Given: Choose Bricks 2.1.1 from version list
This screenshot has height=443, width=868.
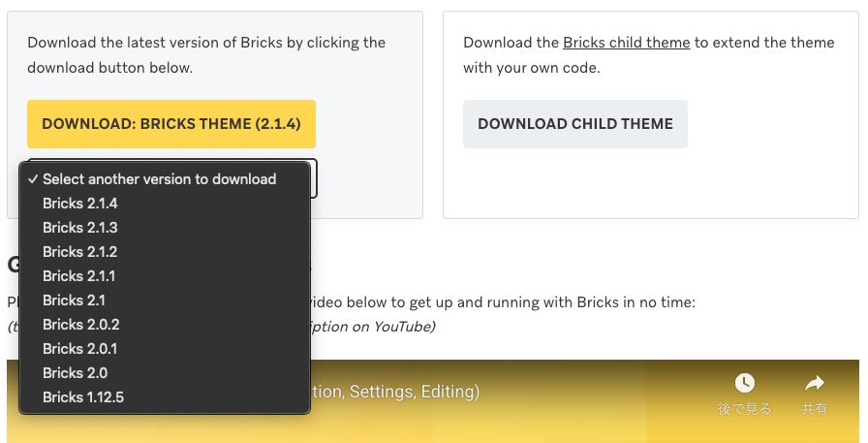Looking at the screenshot, I should click(x=165, y=276).
